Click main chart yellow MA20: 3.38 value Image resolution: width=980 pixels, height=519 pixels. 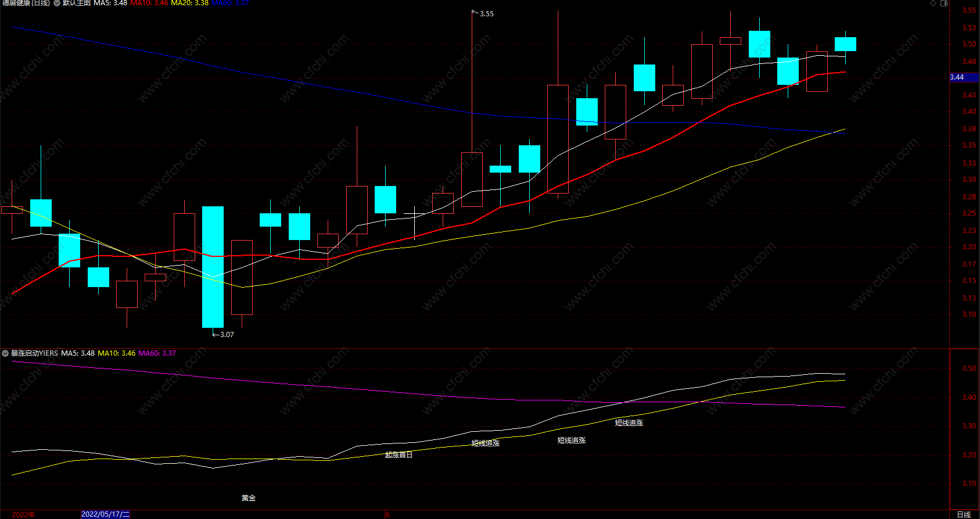(x=189, y=3)
